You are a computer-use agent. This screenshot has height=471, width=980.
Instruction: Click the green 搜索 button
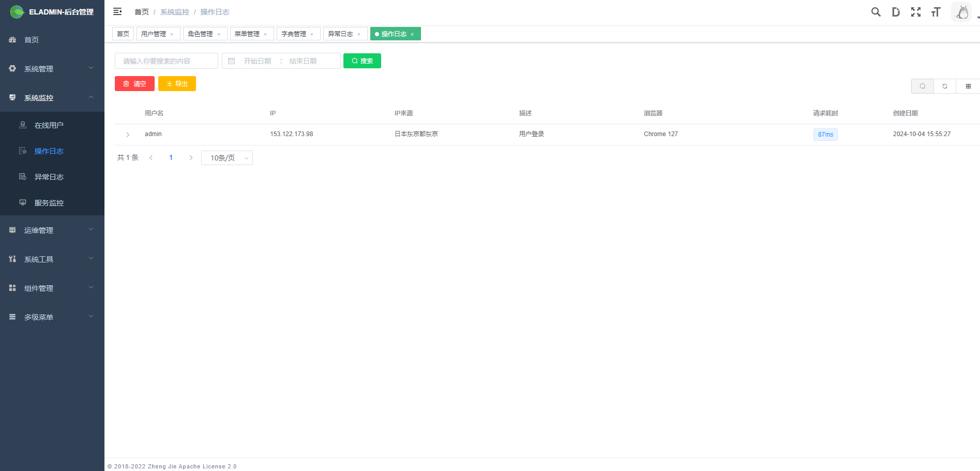tap(362, 61)
